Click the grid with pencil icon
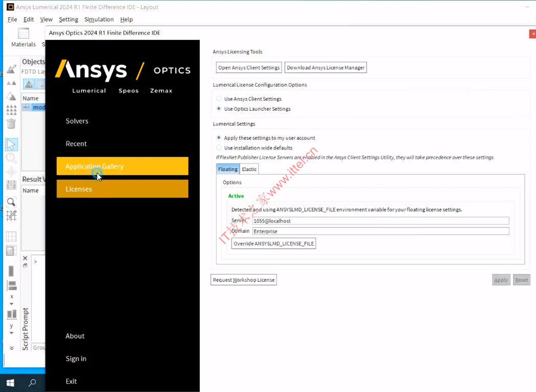 click(11, 215)
